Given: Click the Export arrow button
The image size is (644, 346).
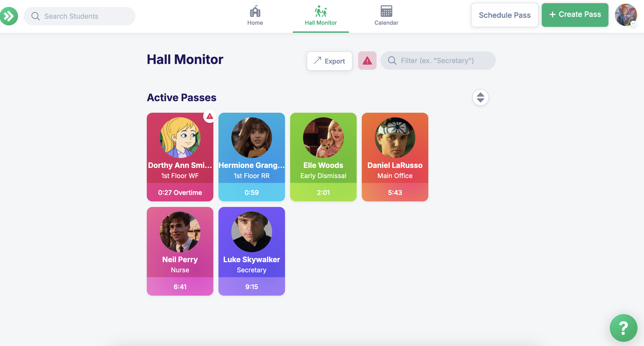Looking at the screenshot, I should 329,61.
